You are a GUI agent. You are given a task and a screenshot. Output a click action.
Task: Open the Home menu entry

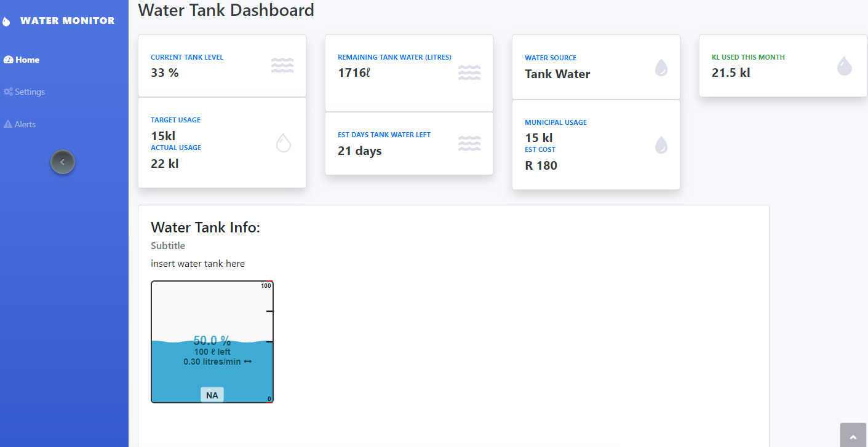point(26,60)
